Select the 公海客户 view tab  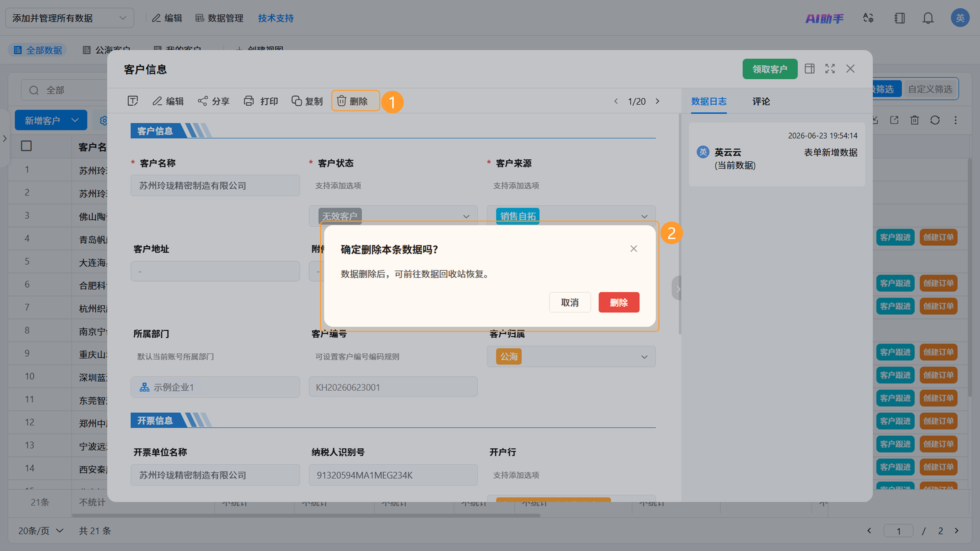coord(107,50)
